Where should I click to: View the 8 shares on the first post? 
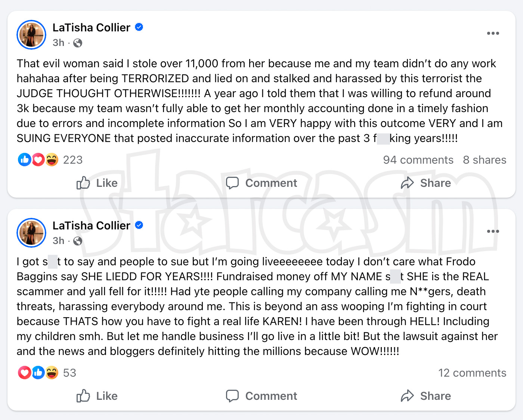[x=485, y=160]
